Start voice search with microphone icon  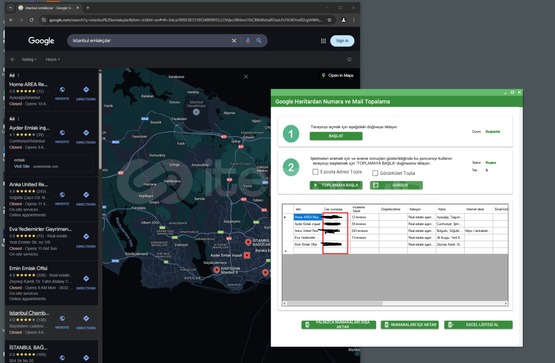coord(248,41)
